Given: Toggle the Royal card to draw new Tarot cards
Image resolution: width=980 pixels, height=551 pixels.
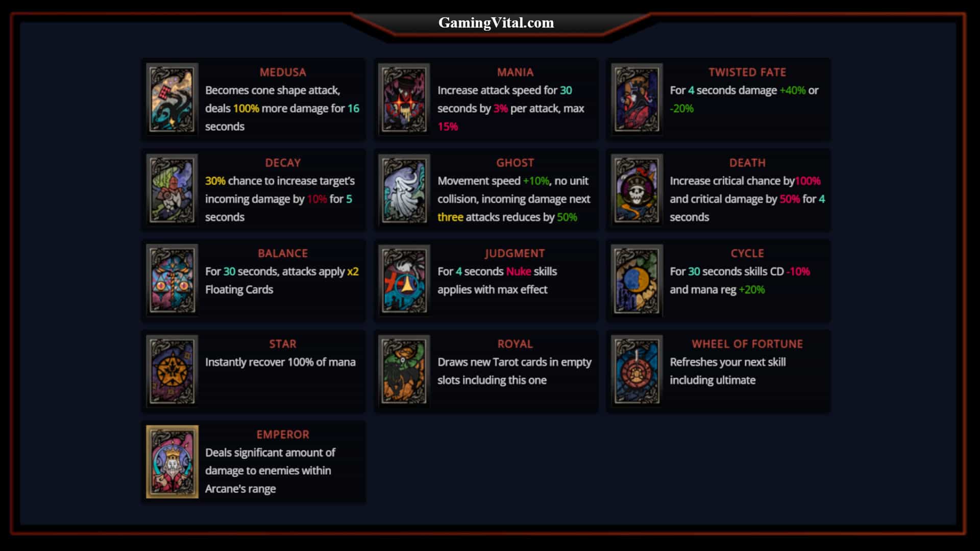Looking at the screenshot, I should click(404, 370).
